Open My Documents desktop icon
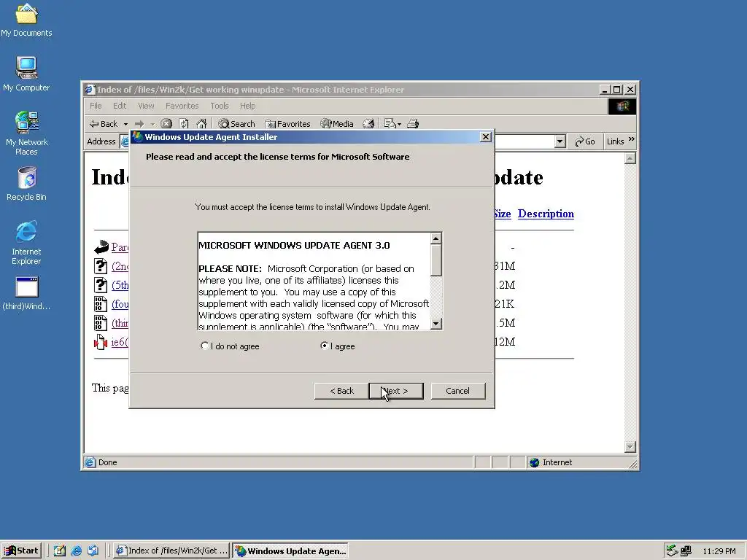The image size is (747, 560). (26, 20)
